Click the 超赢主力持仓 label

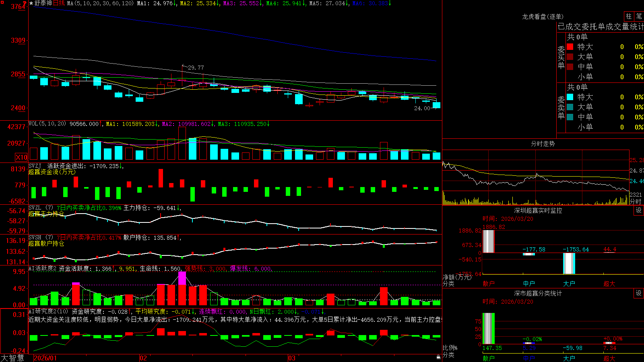coord(46,214)
